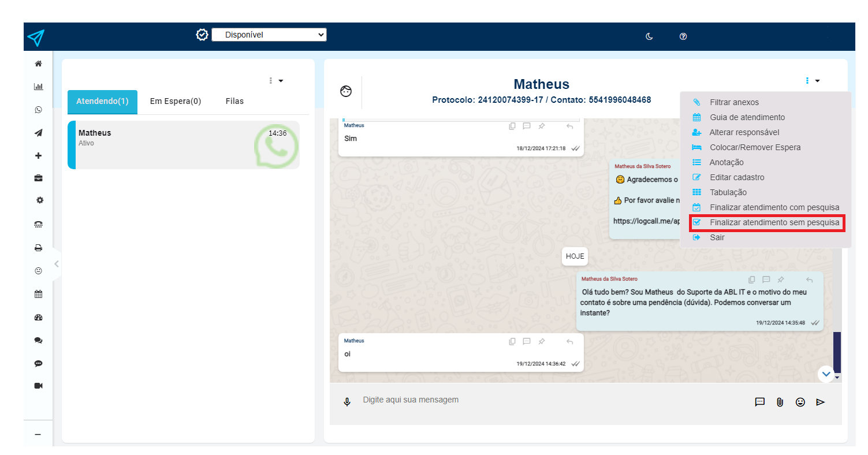
Task: Pin the 'Sim' message
Action: pos(542,126)
